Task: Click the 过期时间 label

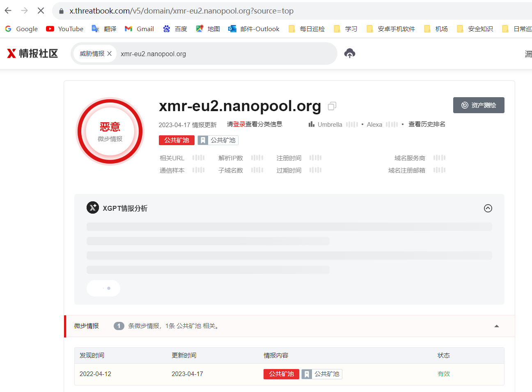Action: click(x=289, y=170)
